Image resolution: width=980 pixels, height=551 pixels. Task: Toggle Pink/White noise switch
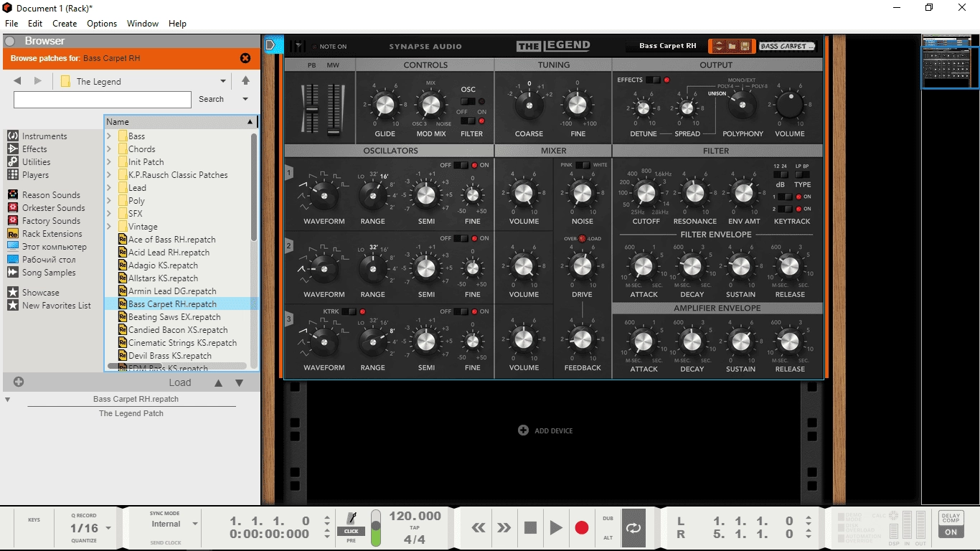point(583,165)
